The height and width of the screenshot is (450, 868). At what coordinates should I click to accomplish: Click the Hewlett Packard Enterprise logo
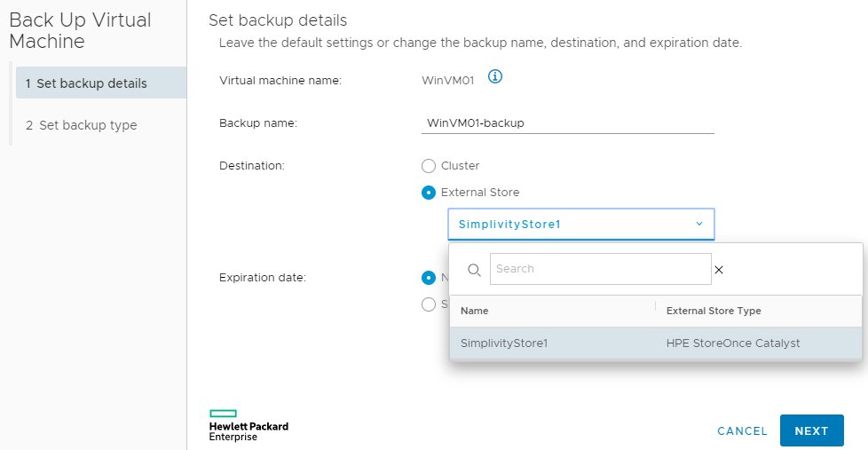click(x=249, y=425)
